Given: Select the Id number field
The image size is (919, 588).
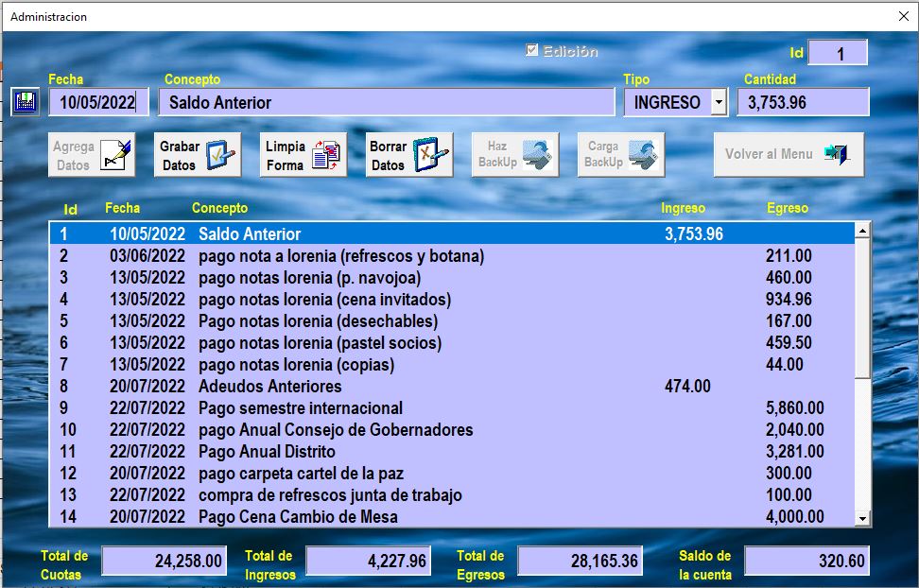Looking at the screenshot, I should tap(838, 53).
